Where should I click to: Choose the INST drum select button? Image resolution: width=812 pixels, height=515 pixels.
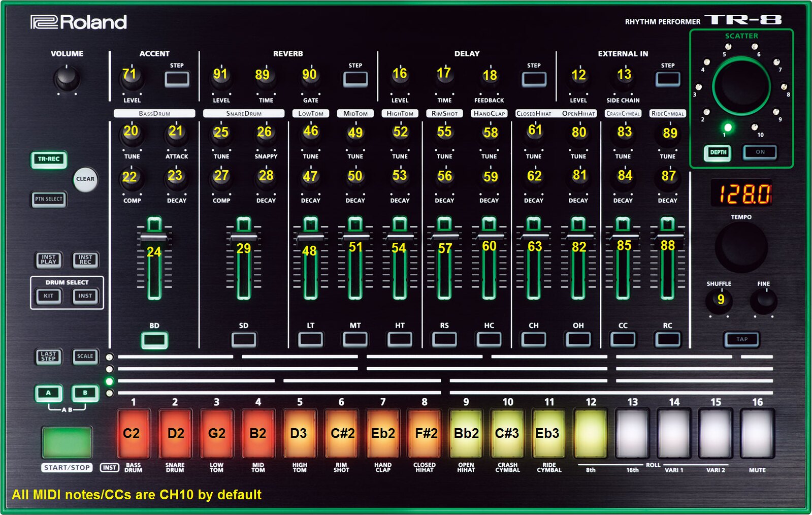pos(85,296)
